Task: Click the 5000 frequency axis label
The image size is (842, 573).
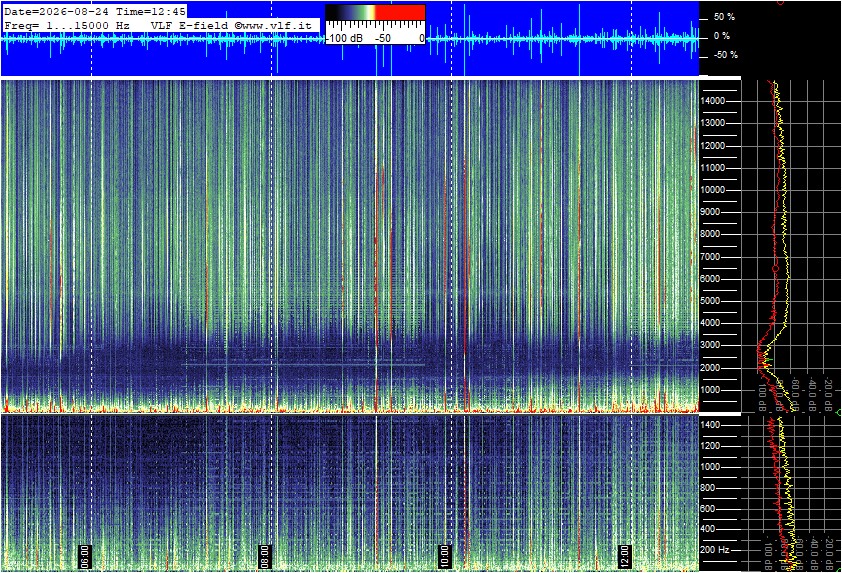Action: (x=710, y=301)
